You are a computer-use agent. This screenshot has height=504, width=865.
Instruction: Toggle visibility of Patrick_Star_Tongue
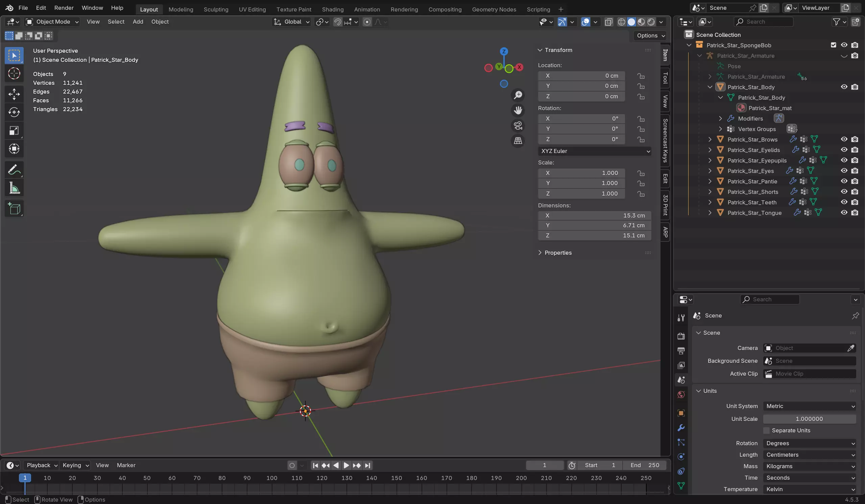844,213
